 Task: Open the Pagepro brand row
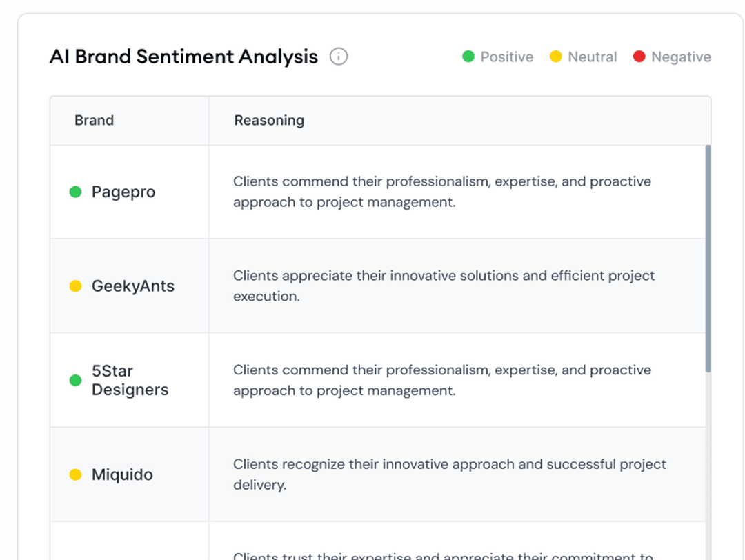(x=123, y=192)
